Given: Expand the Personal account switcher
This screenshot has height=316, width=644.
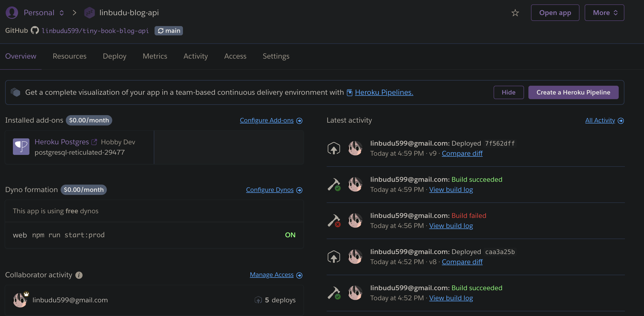Looking at the screenshot, I should tap(62, 13).
